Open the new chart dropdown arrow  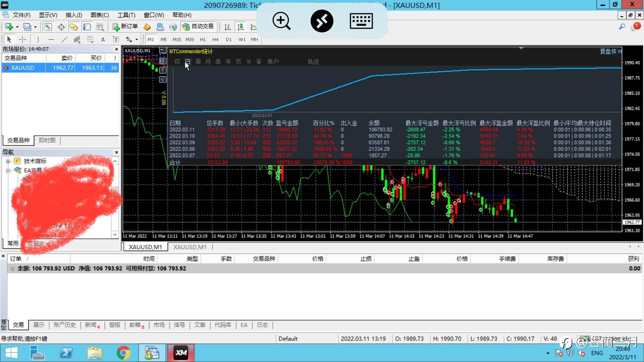pos(17,27)
